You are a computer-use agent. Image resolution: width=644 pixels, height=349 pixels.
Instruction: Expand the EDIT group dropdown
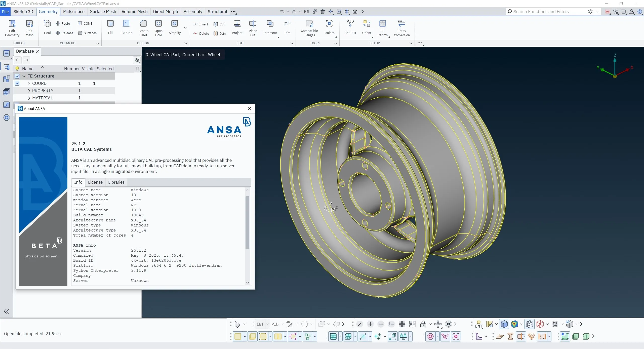point(292,43)
